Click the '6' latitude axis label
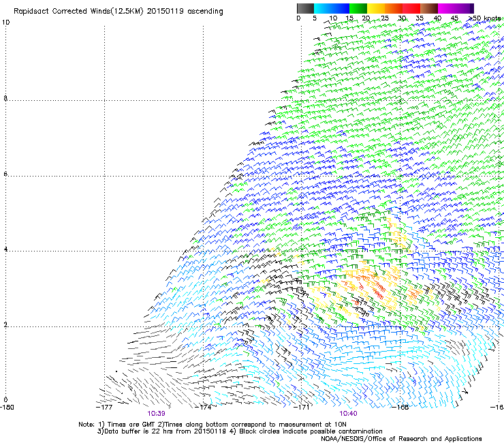The image size is (504, 443). pos(5,174)
